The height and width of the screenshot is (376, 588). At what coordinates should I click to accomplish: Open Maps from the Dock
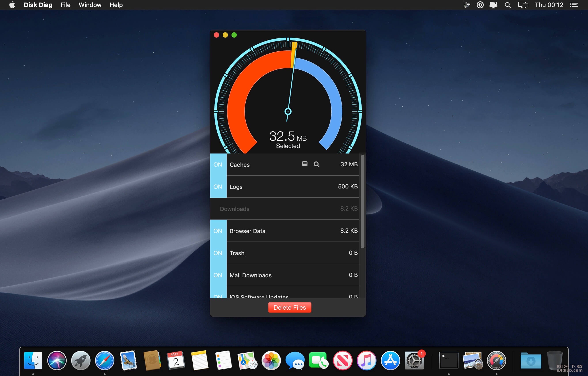click(247, 360)
